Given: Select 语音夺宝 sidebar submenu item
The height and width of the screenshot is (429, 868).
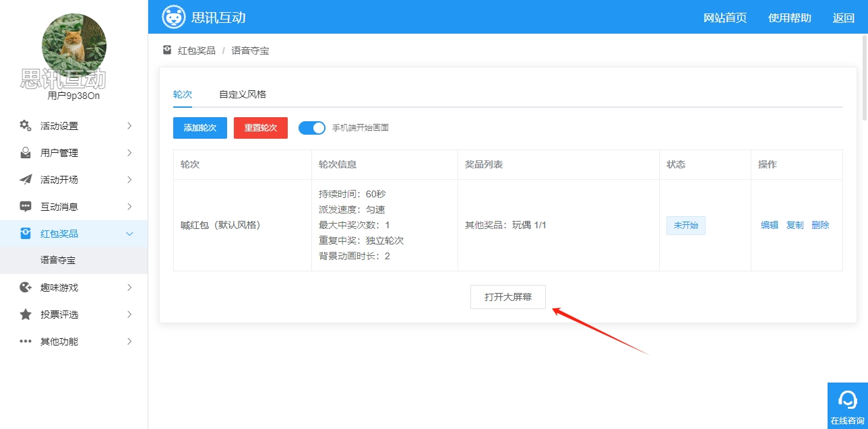Looking at the screenshot, I should 74,260.
